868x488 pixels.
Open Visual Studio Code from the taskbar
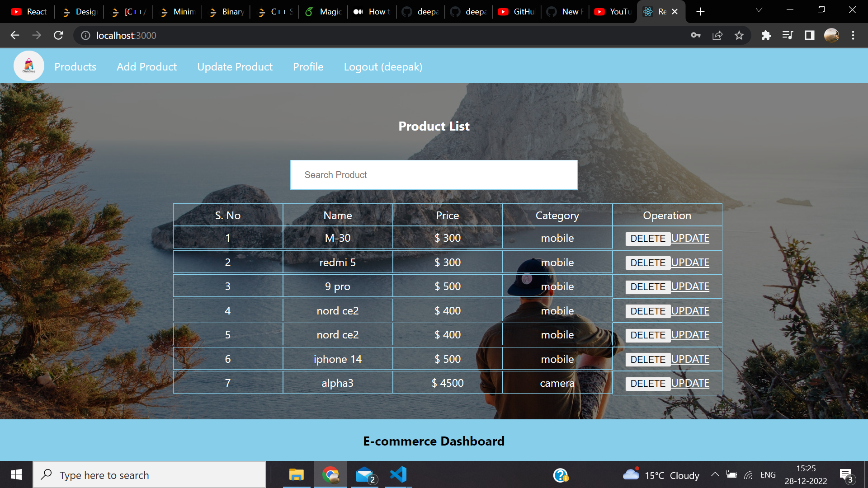click(398, 474)
